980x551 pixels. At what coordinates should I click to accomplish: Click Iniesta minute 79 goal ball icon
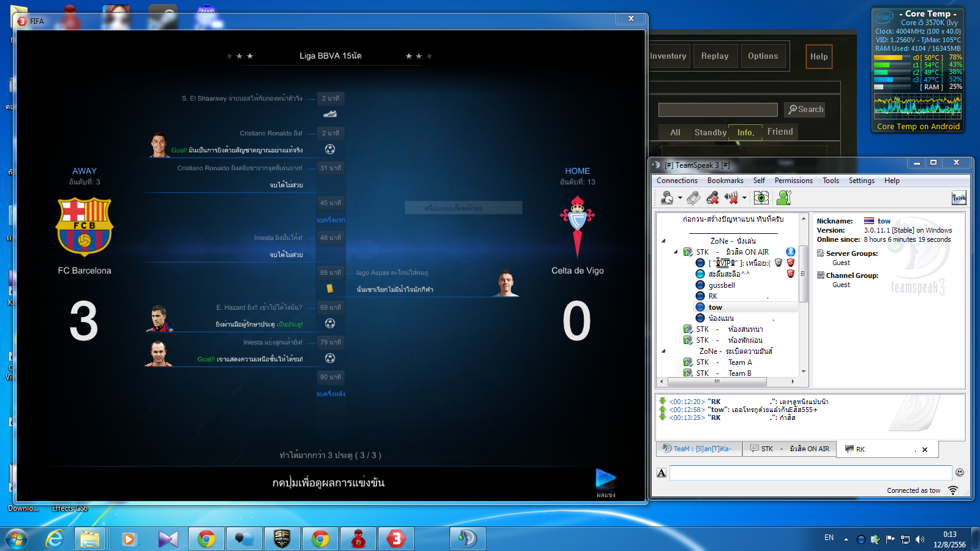pyautogui.click(x=330, y=358)
